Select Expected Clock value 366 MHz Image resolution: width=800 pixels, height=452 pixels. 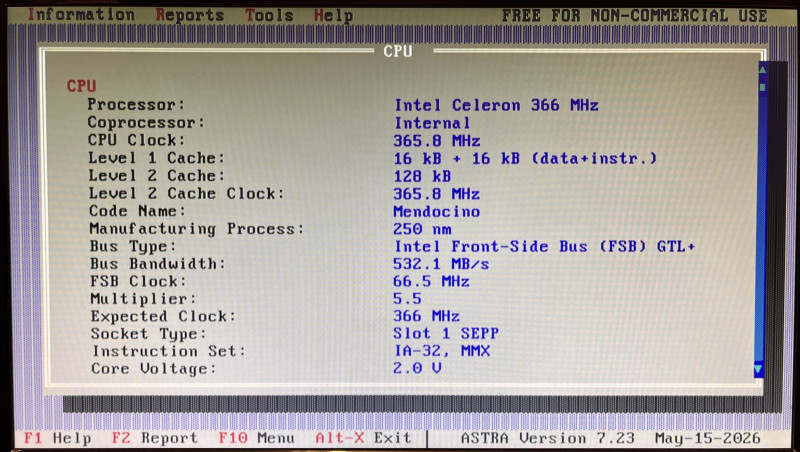tap(427, 316)
